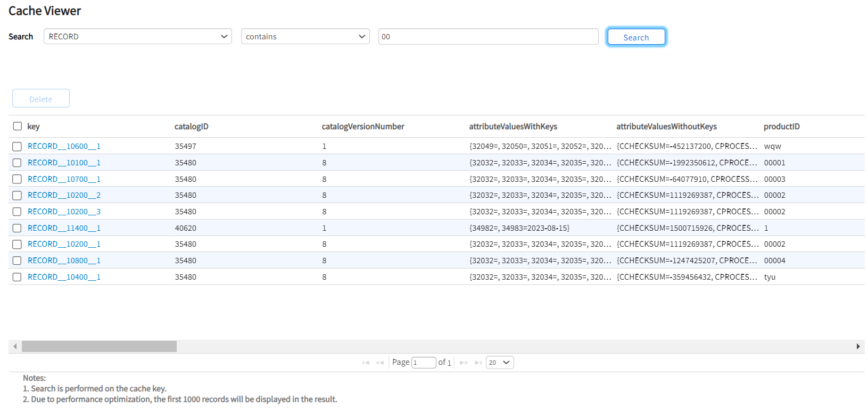
Task: Click previous page pagination icon
Action: (379, 363)
